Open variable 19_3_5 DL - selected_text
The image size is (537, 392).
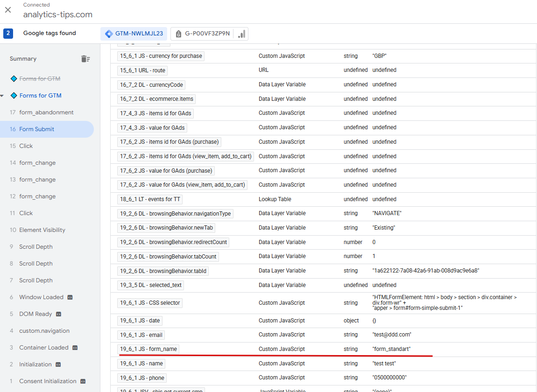[x=151, y=285]
